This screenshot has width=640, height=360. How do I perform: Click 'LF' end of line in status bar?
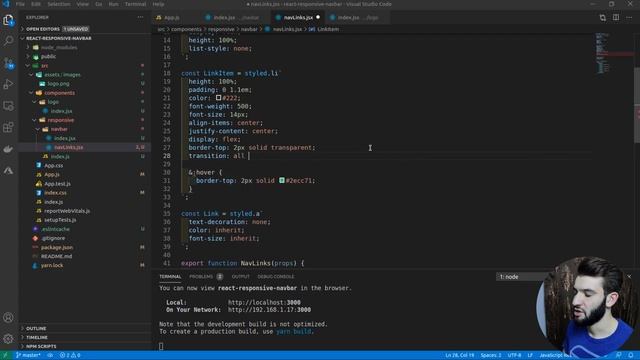[530, 355]
